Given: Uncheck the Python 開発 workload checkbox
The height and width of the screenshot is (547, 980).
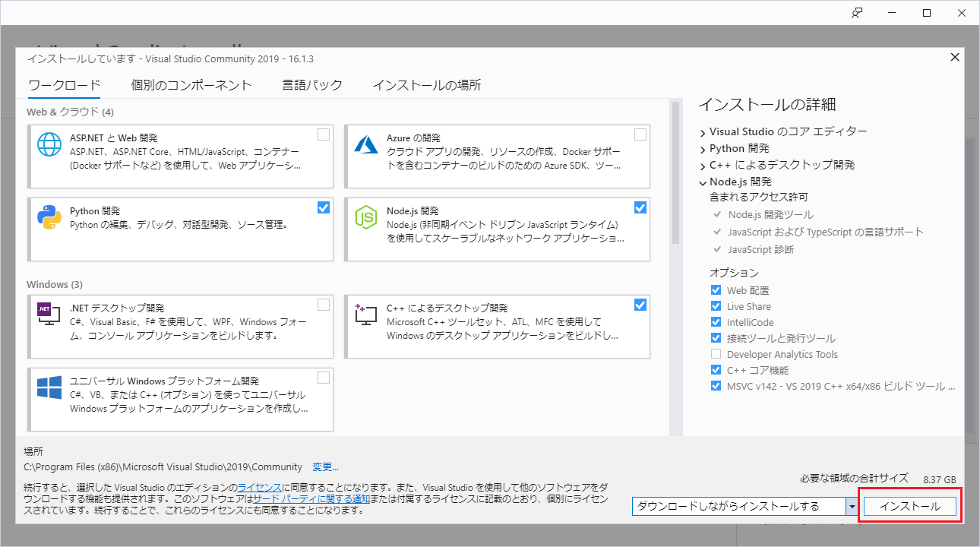Looking at the screenshot, I should (x=324, y=207).
